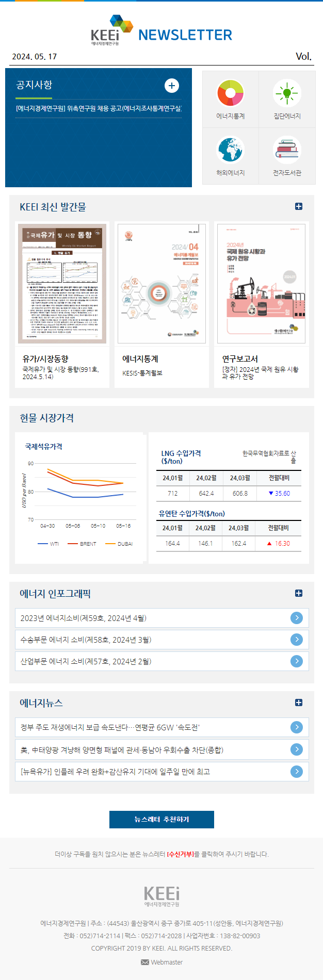Open 2023년 에너지소비(제59호) infographic
This screenshot has height=980, width=323.
coord(84,618)
